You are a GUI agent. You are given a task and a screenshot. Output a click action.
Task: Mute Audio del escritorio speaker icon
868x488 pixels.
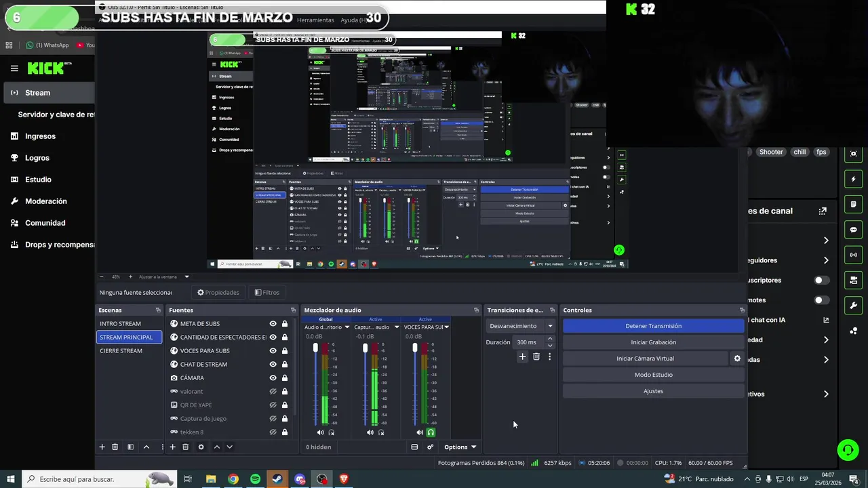pos(320,432)
